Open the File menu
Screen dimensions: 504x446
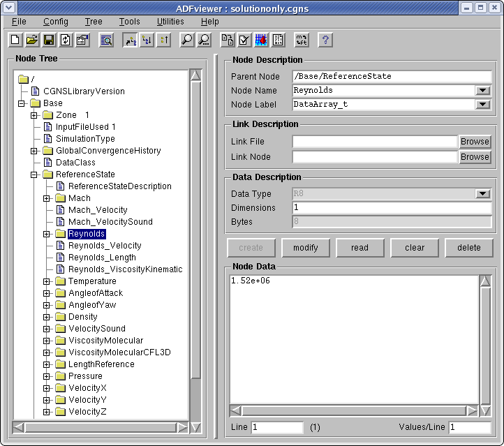(x=19, y=22)
